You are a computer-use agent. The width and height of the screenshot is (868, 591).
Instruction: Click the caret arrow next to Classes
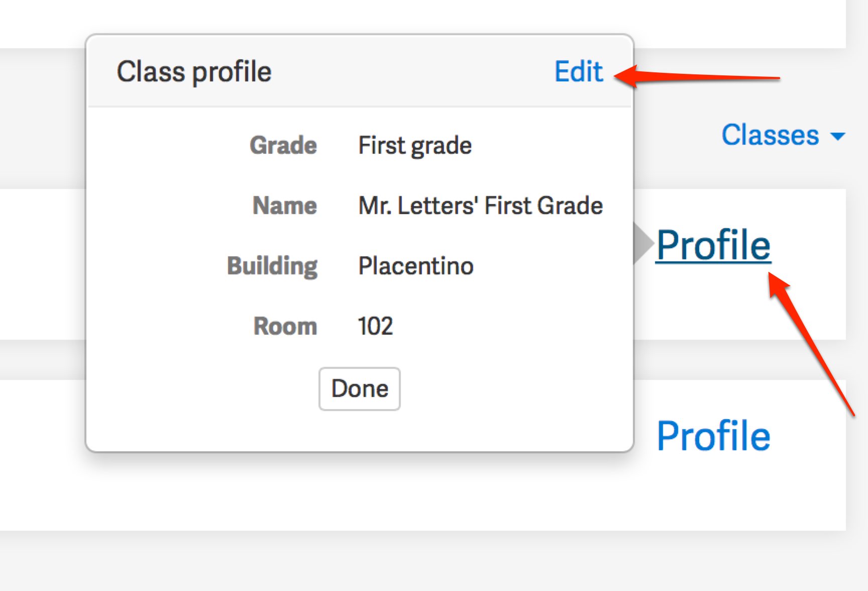[x=838, y=136]
